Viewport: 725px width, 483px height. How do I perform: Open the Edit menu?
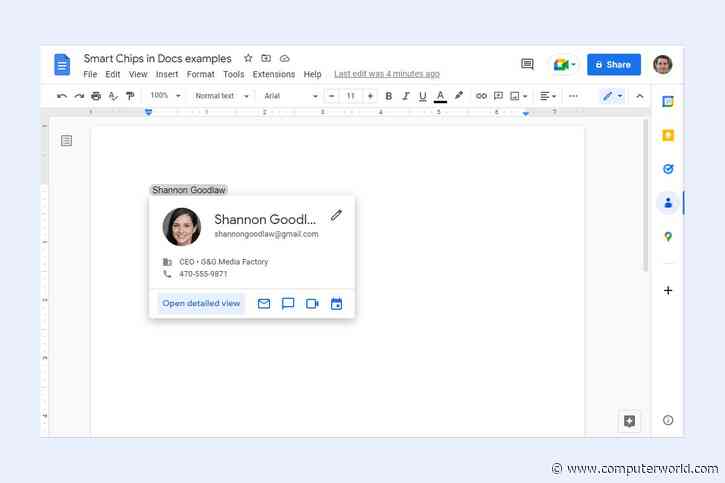[x=112, y=74]
